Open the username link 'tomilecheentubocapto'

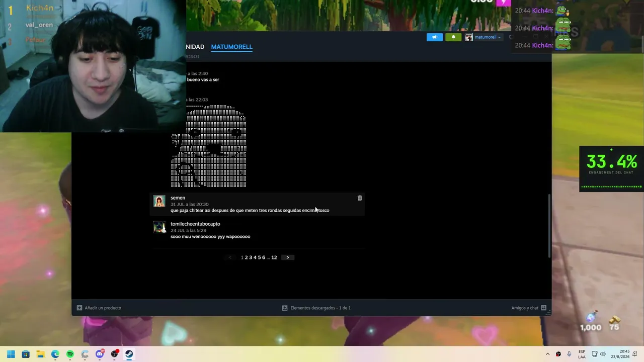(x=195, y=224)
